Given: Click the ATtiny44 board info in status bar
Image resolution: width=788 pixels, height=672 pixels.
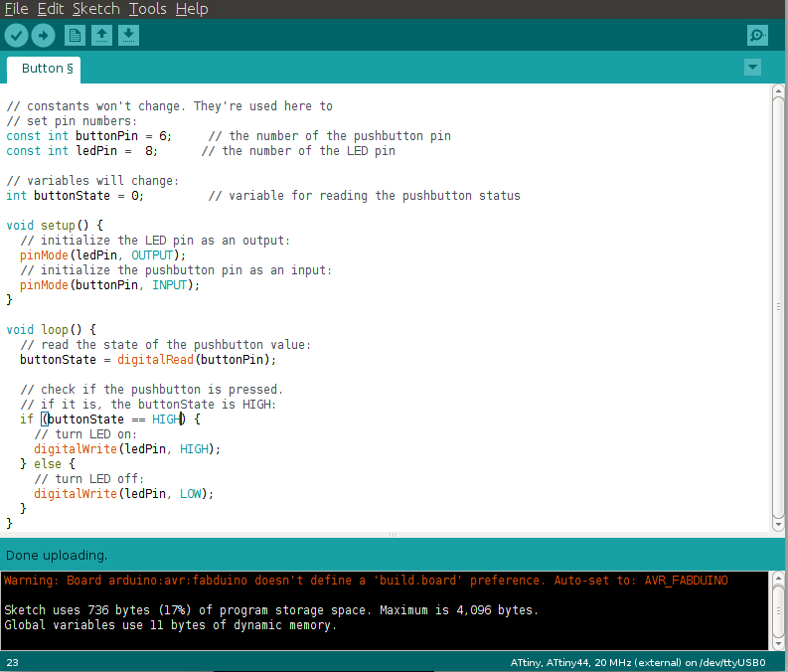Looking at the screenshot, I should click(x=638, y=662).
